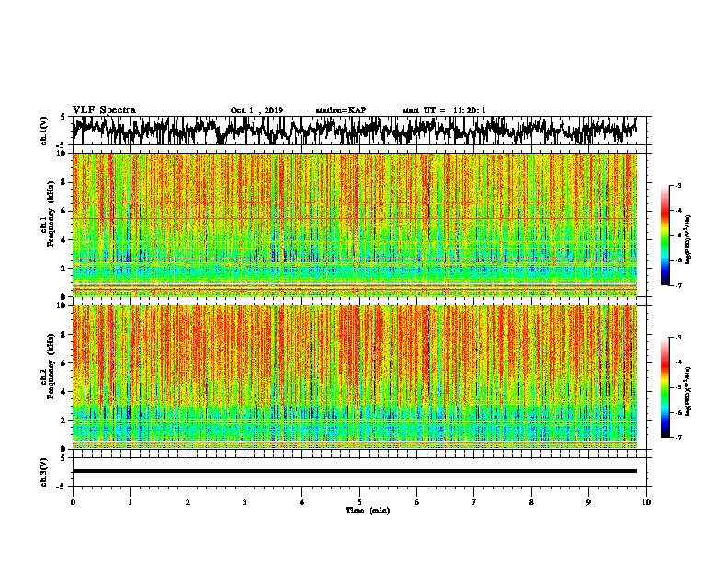The image size is (728, 563).
Task: Click the "6" kHz tick on ch.1 axis
Action: (x=63, y=211)
